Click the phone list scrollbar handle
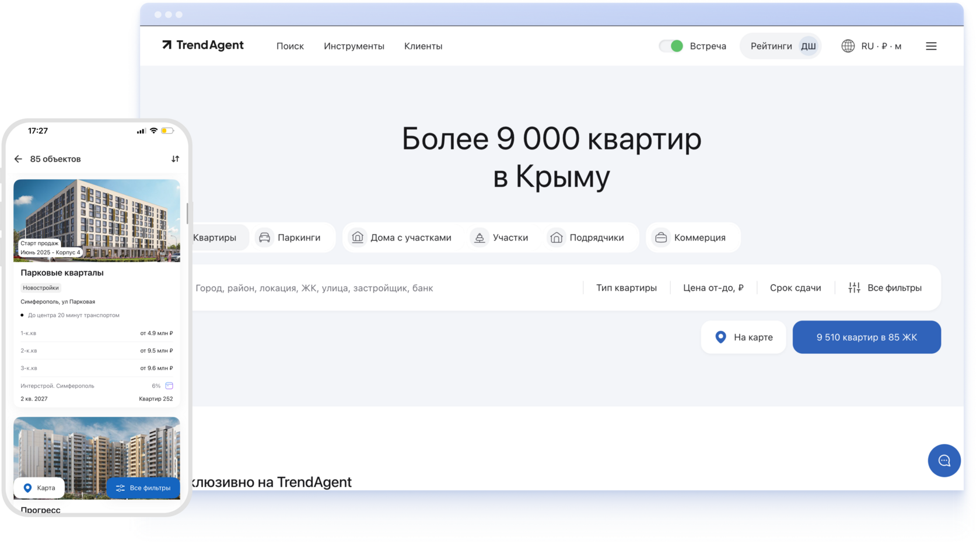Image resolution: width=980 pixels, height=547 pixels. click(x=187, y=213)
